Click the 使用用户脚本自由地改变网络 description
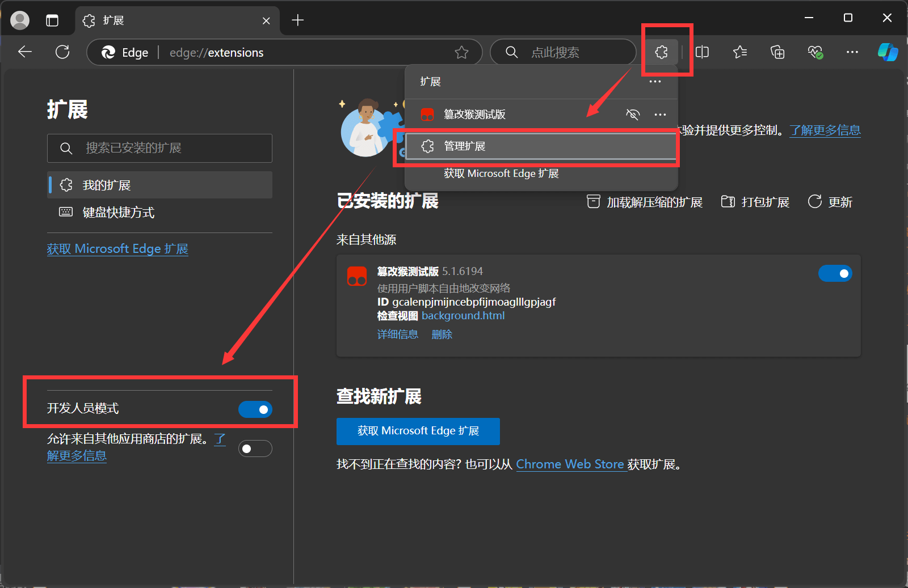This screenshot has width=908, height=588. click(444, 288)
